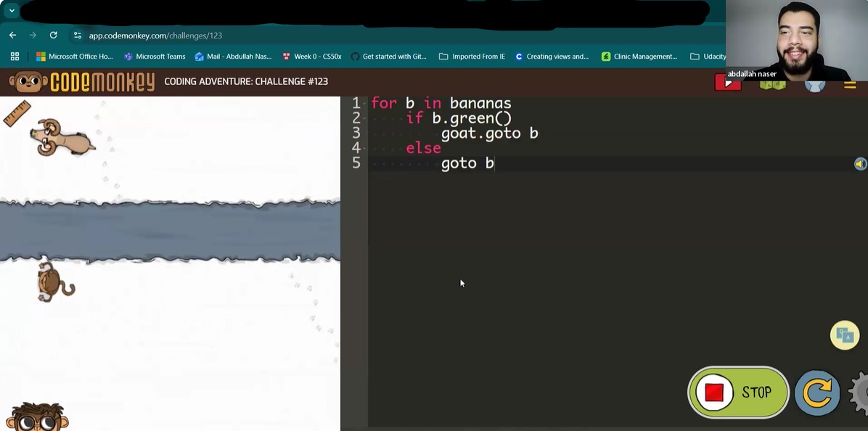Open Imported From IE bookmark folder
This screenshot has width=868, height=431.
click(x=472, y=57)
